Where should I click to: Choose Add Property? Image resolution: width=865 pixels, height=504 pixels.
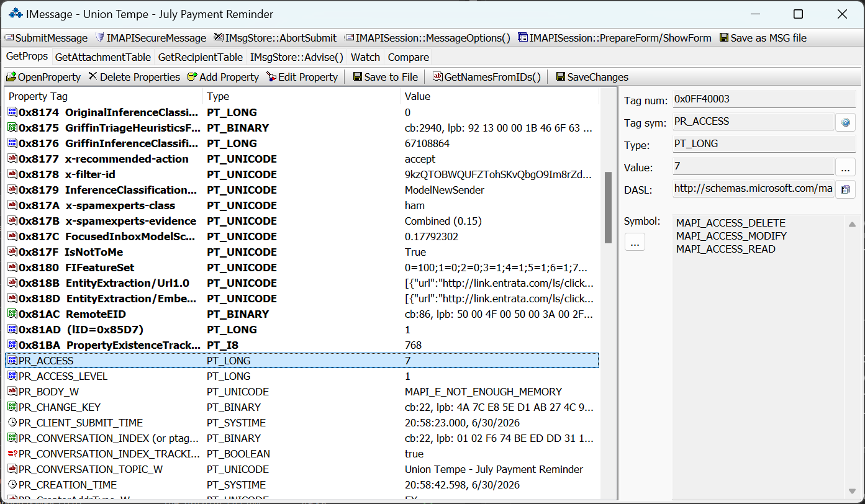coord(223,77)
